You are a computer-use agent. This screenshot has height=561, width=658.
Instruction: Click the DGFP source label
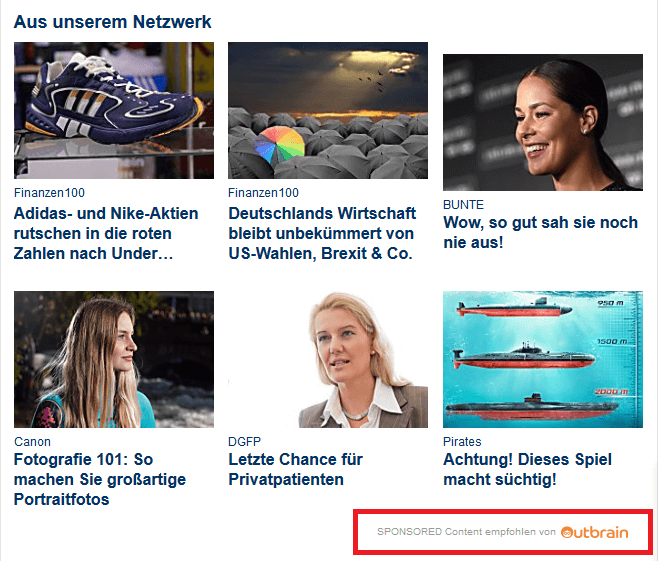[x=244, y=442]
